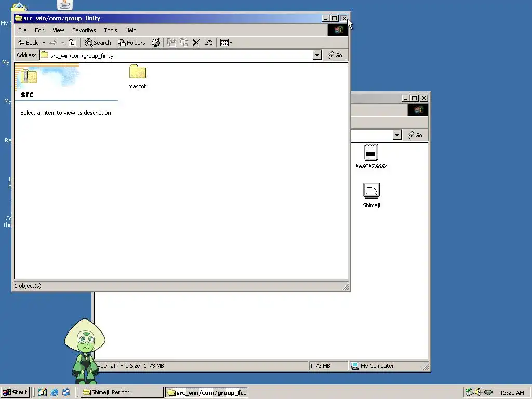This screenshot has width=532, height=399.
Task: Open the Start menu
Action: (15, 392)
